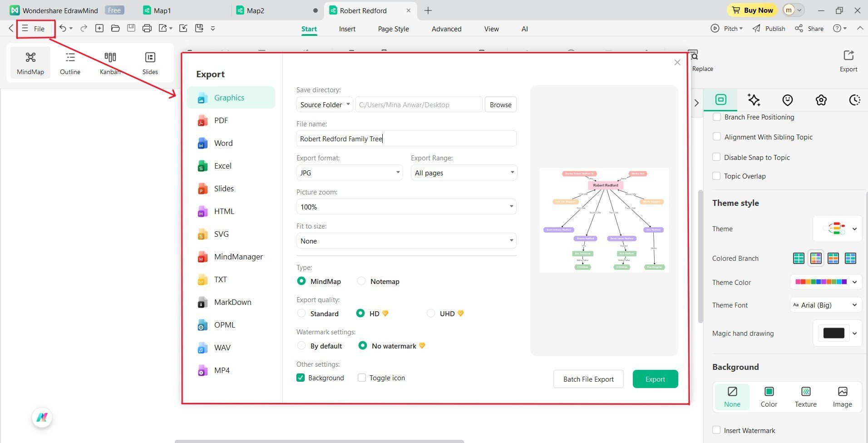The height and width of the screenshot is (443, 868).
Task: Open Picture zoom dropdown
Action: pos(406,207)
